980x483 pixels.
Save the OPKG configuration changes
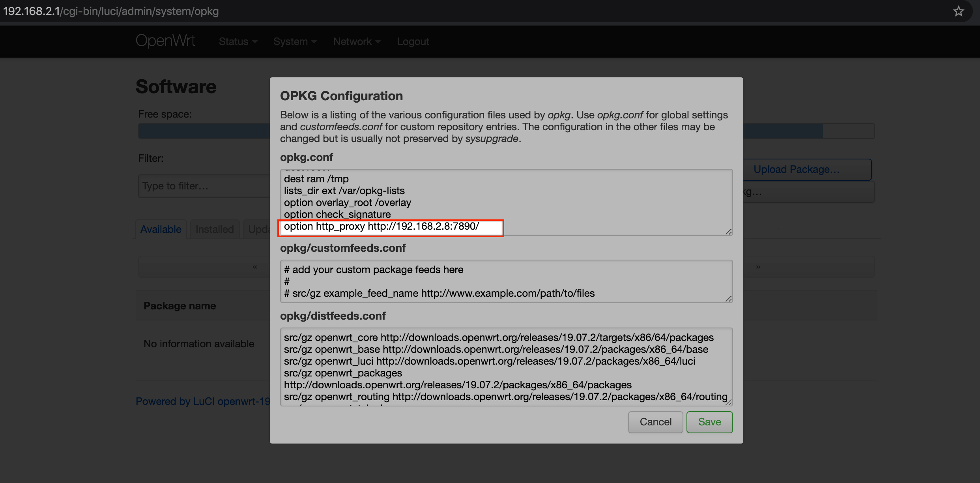click(x=709, y=422)
